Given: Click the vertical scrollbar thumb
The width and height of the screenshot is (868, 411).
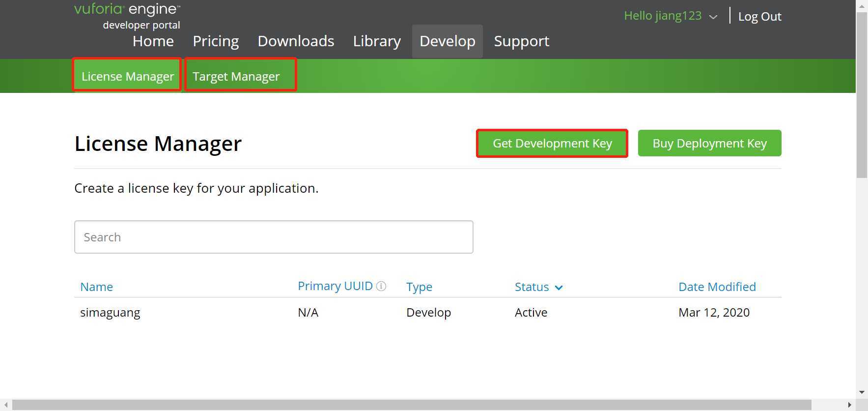Looking at the screenshot, I should [x=862, y=94].
